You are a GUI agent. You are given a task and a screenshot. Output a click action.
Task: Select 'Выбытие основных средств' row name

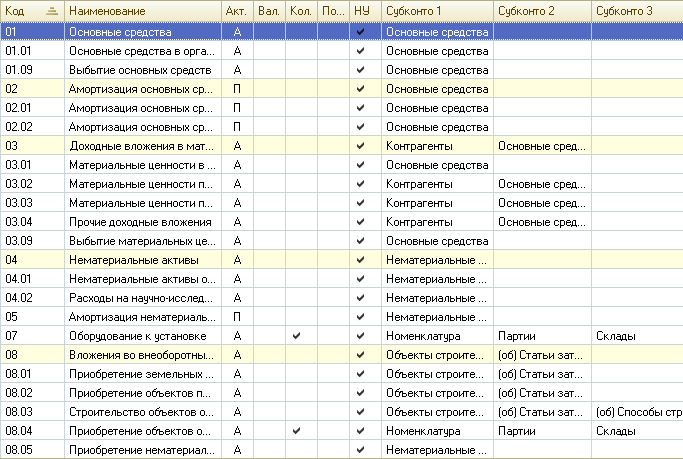[x=140, y=70]
